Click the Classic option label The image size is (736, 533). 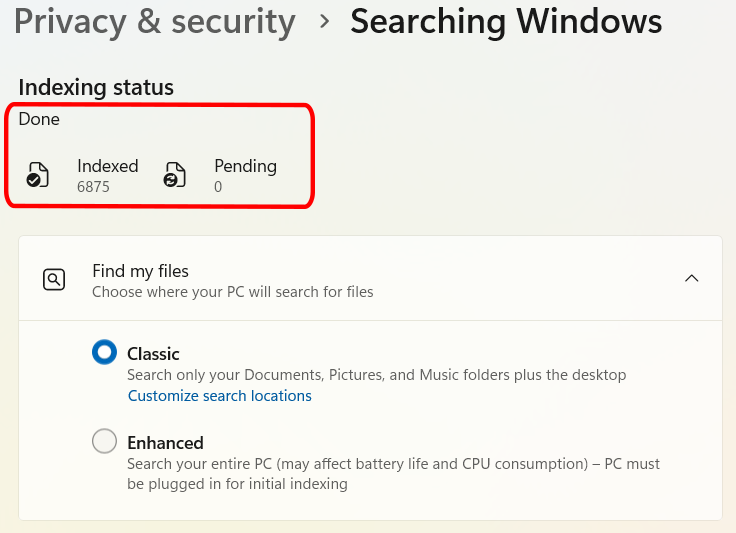[x=153, y=354]
